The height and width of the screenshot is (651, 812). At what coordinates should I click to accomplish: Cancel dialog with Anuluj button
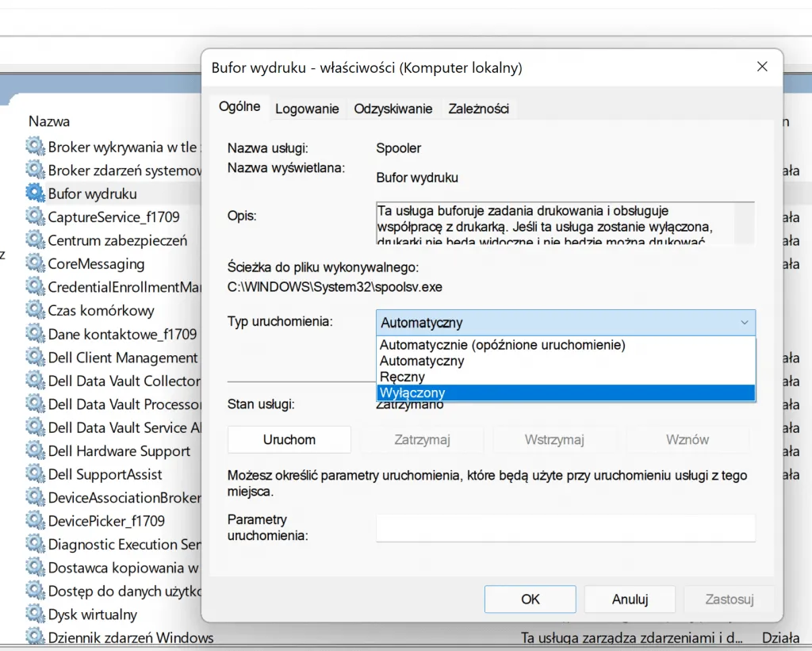click(x=630, y=599)
